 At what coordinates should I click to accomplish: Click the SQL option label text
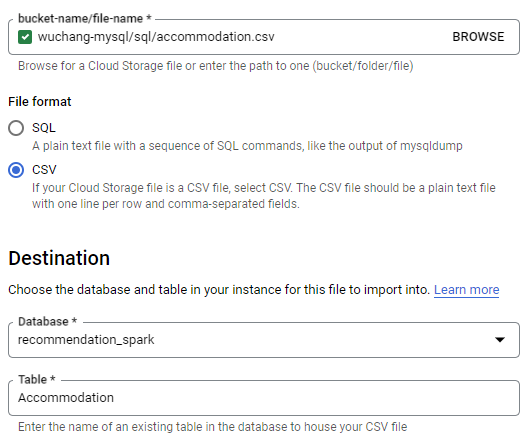point(44,128)
